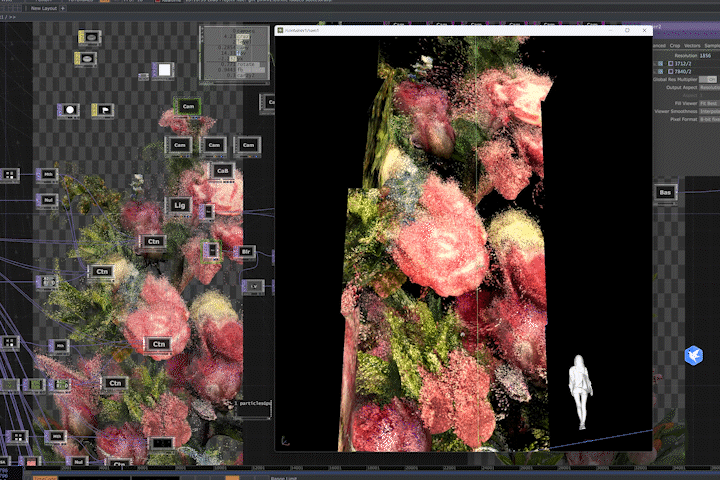
Task: Select the Nul node below the Mth node
Action: click(47, 200)
